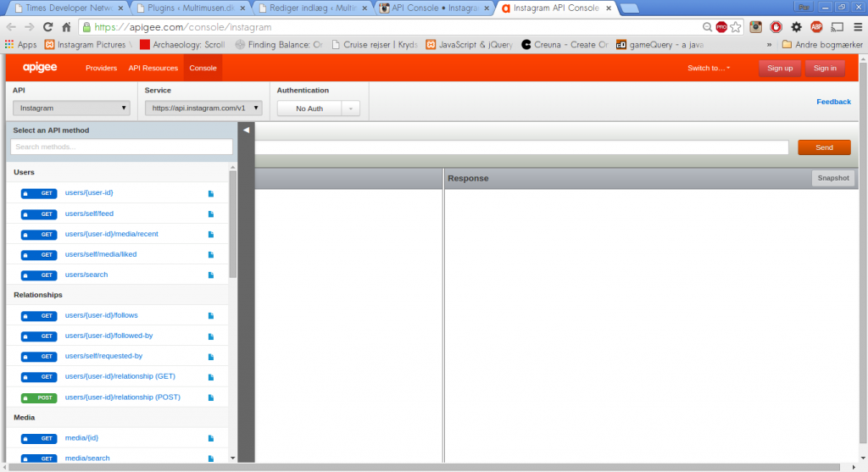This screenshot has height=472, width=868.
Task: Bookmark this page with the star
Action: point(736,27)
